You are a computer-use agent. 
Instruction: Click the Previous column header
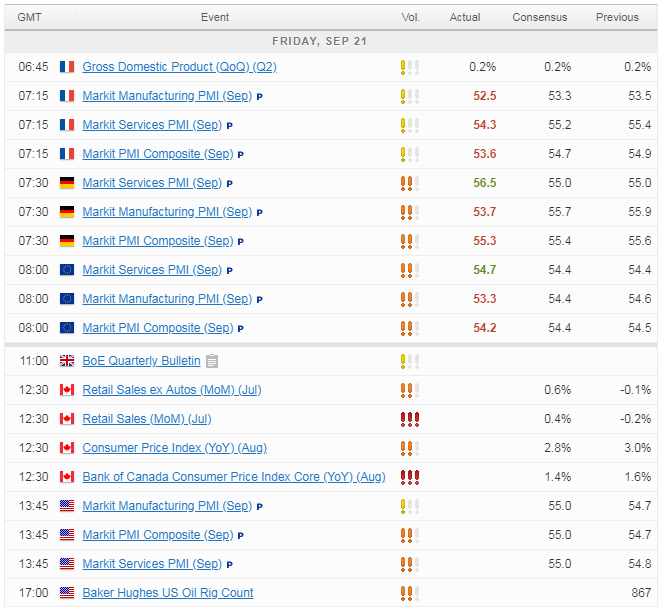617,17
